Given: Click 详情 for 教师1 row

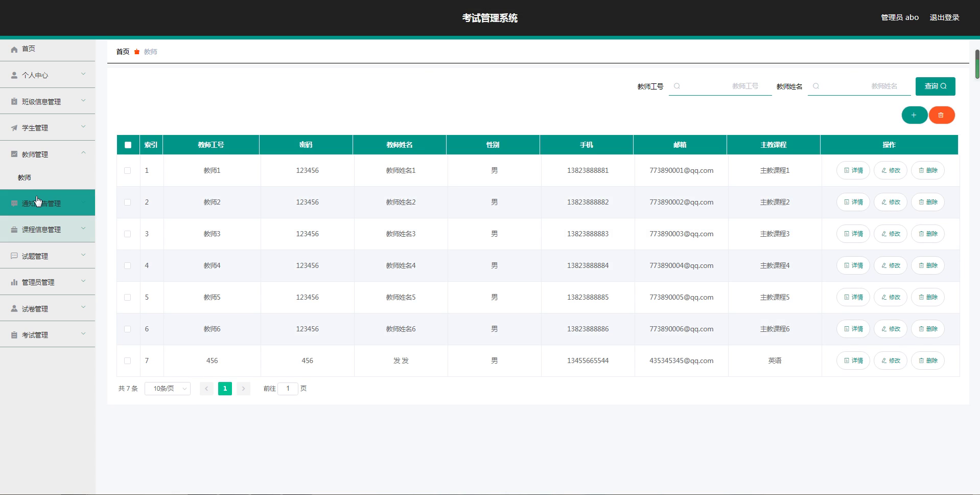Looking at the screenshot, I should [853, 170].
